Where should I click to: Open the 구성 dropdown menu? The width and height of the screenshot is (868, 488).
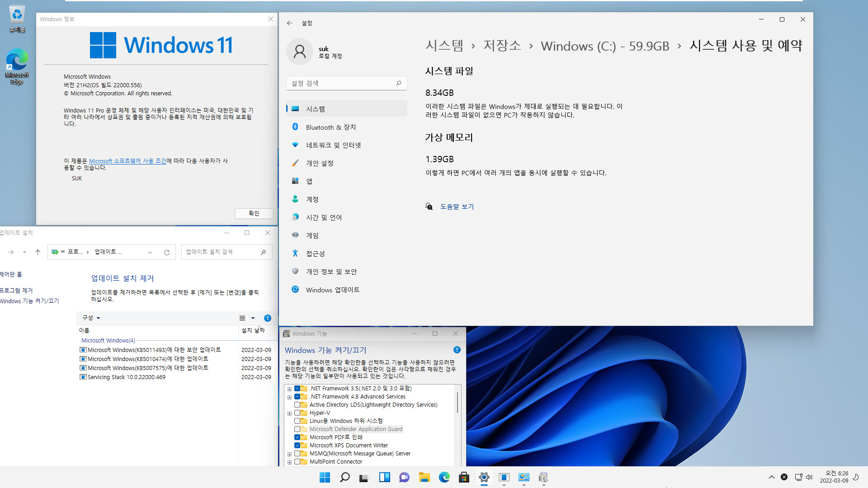91,318
